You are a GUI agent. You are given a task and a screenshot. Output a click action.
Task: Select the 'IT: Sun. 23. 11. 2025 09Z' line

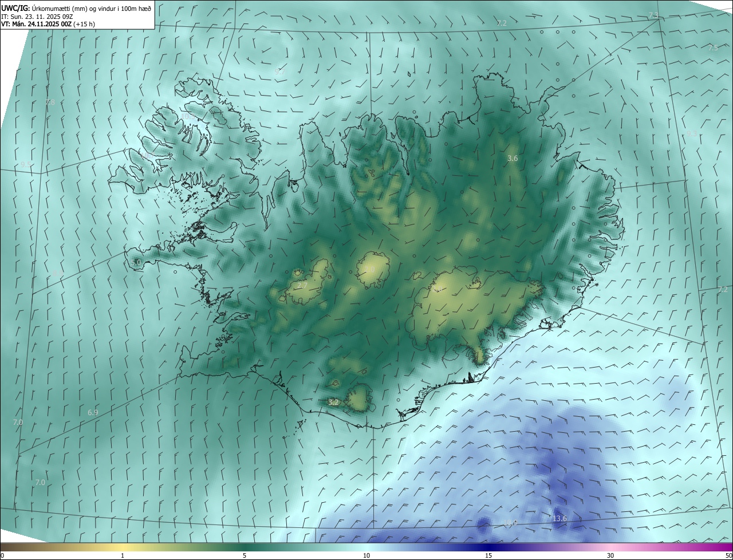[x=37, y=17]
